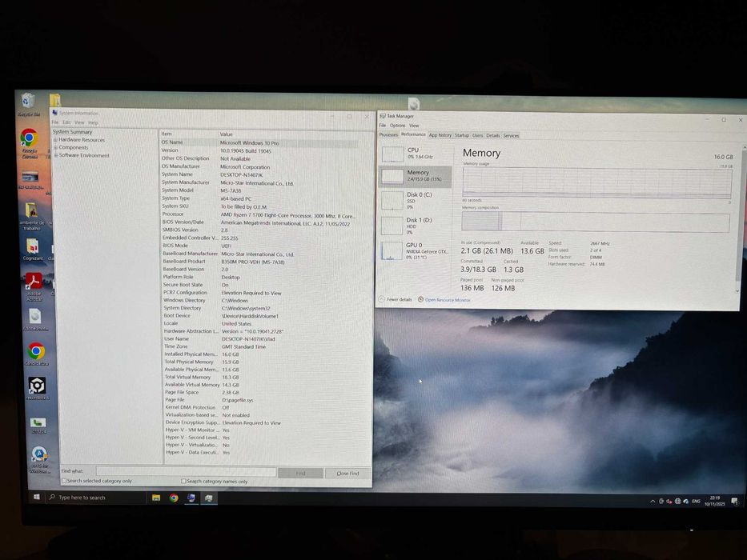Open Options menu in Task Manager
747x560 pixels.
397,126
